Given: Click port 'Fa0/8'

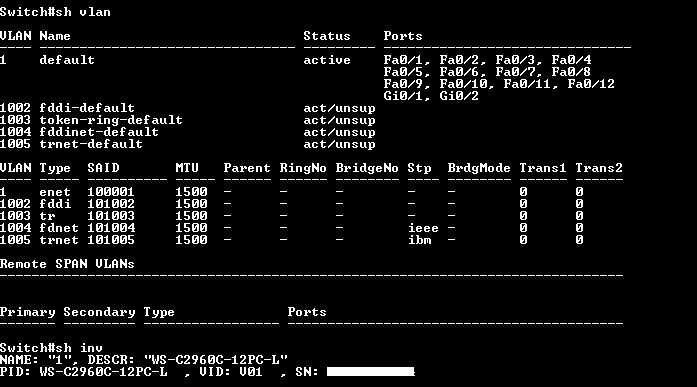Looking at the screenshot, I should tap(571, 72).
